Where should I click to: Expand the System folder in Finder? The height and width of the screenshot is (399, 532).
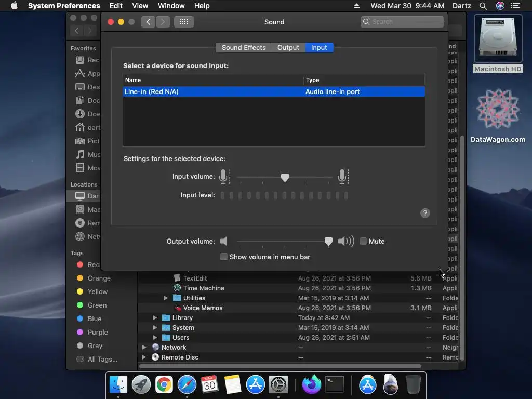(155, 327)
